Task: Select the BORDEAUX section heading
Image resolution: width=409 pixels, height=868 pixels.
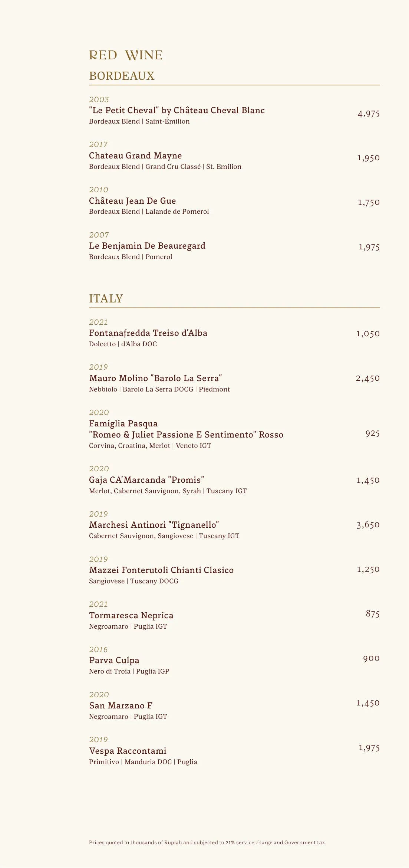Action: tap(122, 76)
